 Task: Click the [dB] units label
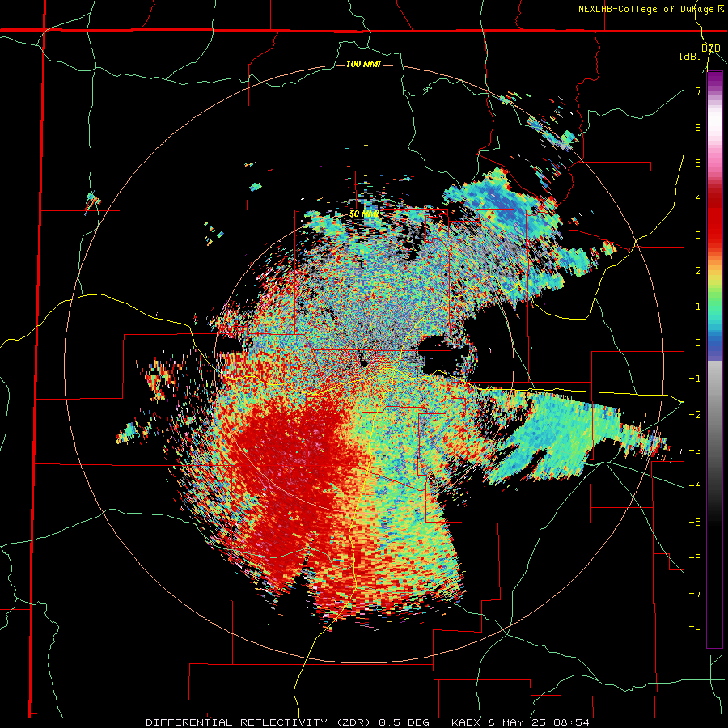[691, 57]
